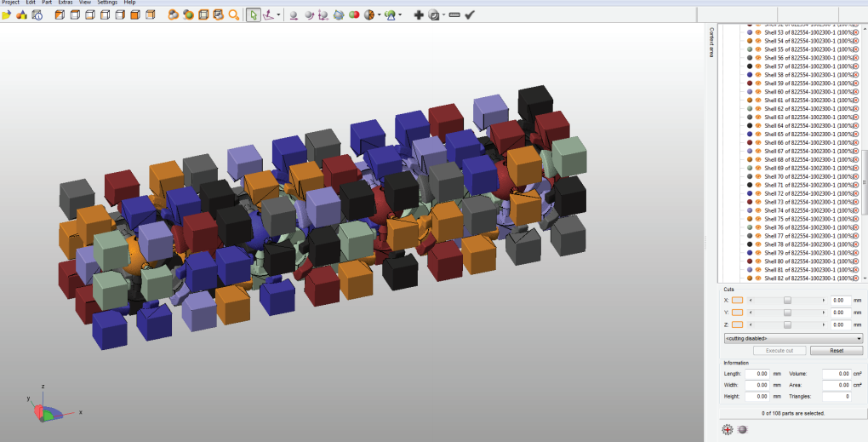Toggle the Z cut plane button
This screenshot has height=442, width=868.
click(737, 324)
